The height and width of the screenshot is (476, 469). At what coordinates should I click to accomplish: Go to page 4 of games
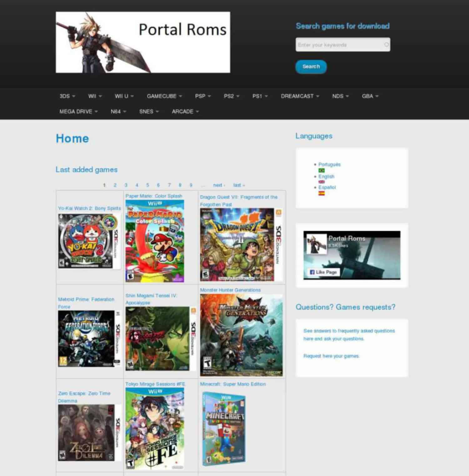137,185
